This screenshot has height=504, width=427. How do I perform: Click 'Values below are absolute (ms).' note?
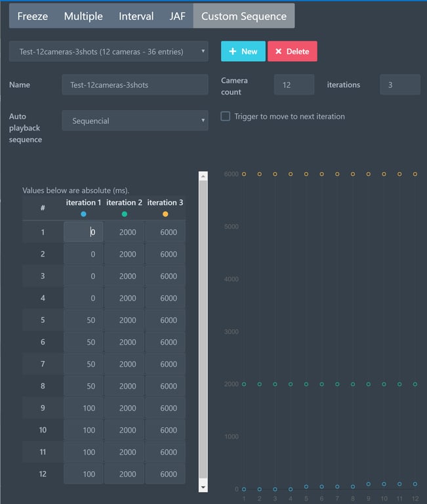pos(75,190)
